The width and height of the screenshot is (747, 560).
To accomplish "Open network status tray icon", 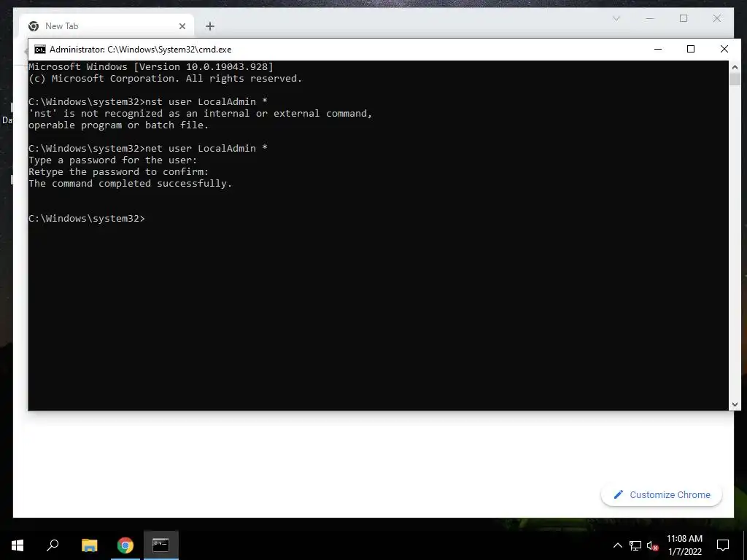I will tap(635, 545).
